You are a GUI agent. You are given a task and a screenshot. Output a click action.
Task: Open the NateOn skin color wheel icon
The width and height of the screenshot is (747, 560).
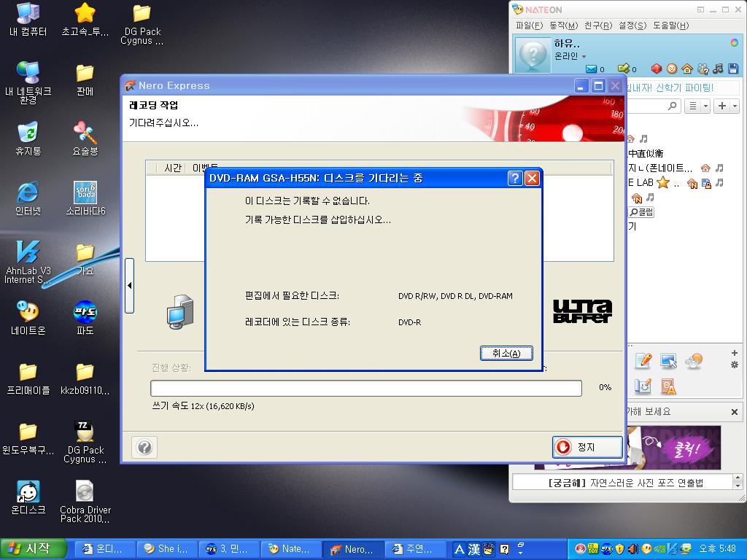pyautogui.click(x=735, y=42)
